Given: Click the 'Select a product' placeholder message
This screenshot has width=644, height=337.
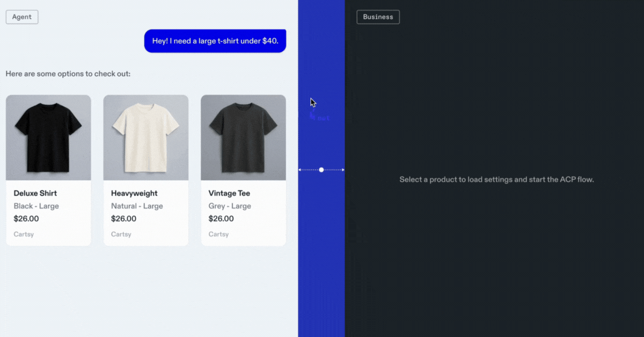Looking at the screenshot, I should 496,179.
